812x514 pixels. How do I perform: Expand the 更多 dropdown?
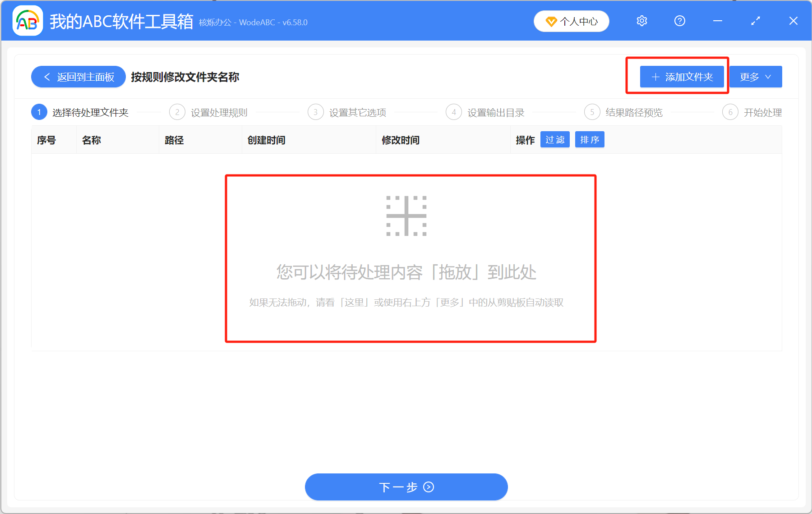[756, 77]
